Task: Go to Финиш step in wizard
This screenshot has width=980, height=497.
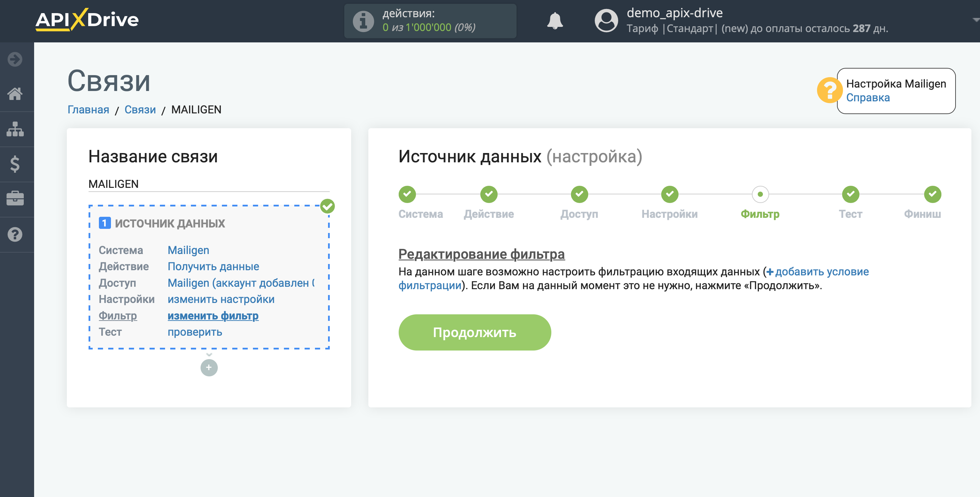Action: click(932, 194)
